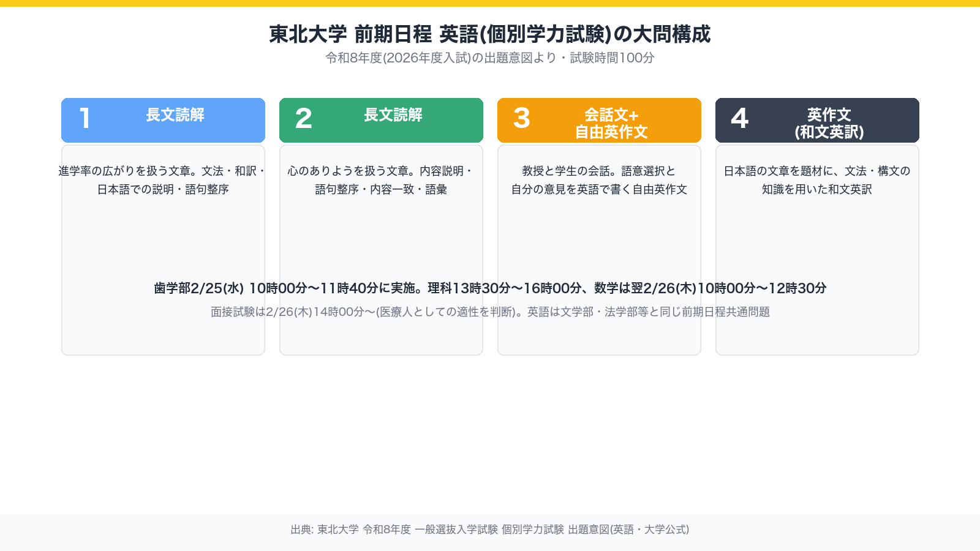Click the title 東北大学 前期日程 英語(個別学力試験)の大問構成
980x551 pixels.
coord(490,34)
